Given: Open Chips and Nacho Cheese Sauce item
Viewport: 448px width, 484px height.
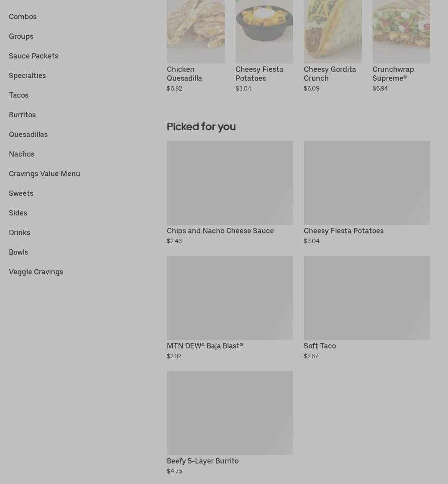Looking at the screenshot, I should [220, 231].
